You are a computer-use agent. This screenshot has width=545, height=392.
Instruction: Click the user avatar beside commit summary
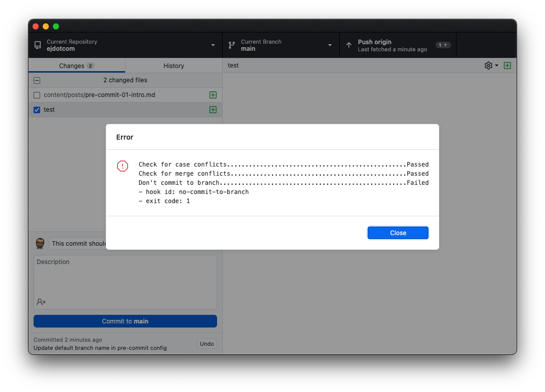pyautogui.click(x=40, y=244)
